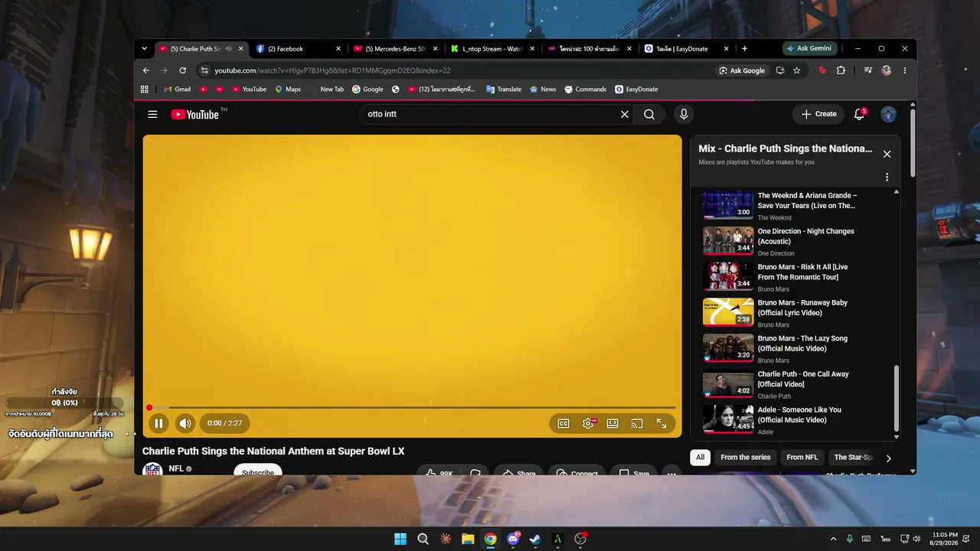Focus the YouTube search box
Viewport: 980px width, 551px height.
490,114
